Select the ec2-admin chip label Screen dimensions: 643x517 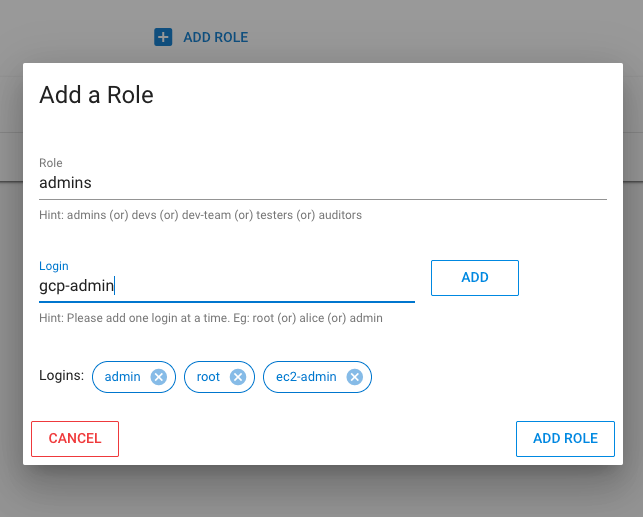click(x=307, y=377)
